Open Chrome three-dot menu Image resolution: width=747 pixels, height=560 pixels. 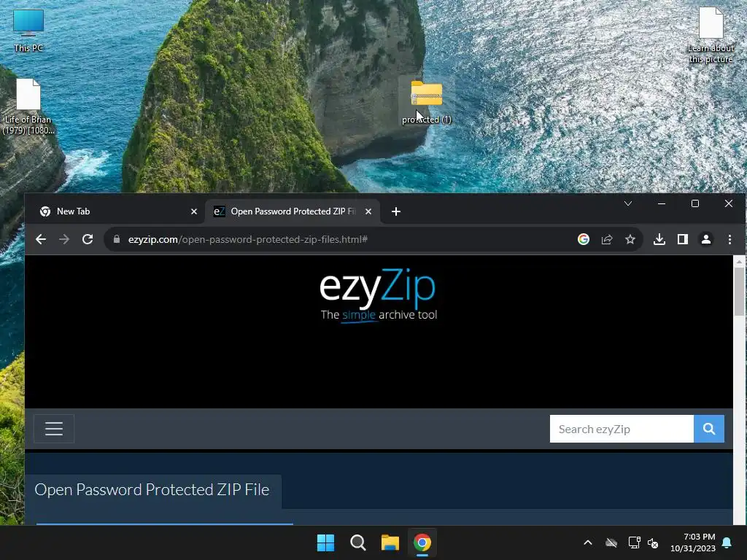(729, 239)
